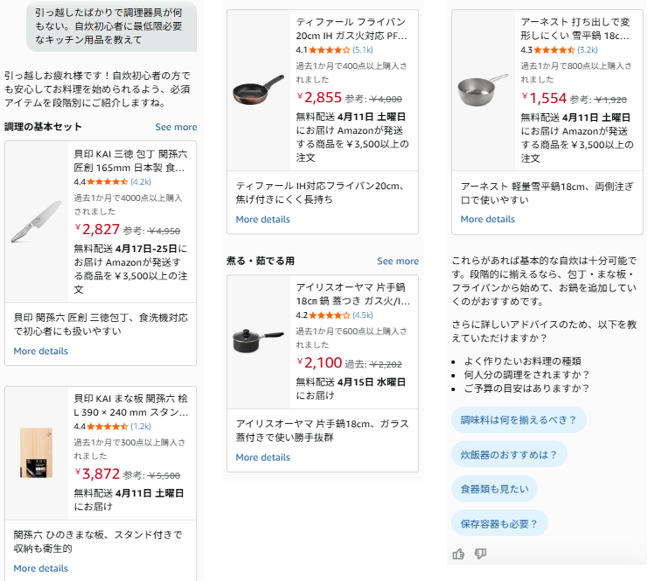Open 'More details' under the 三徳包丁 knife
Viewport: 654px width, 581px height.
(41, 351)
